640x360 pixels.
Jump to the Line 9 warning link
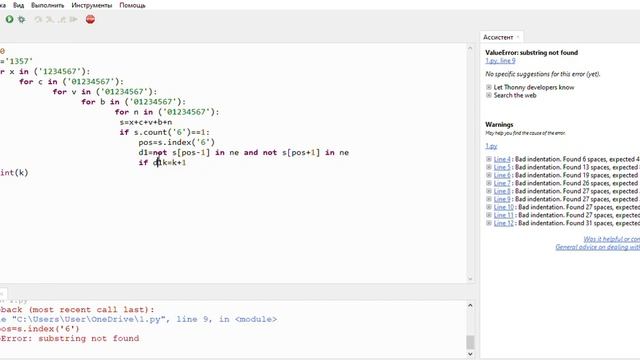tap(502, 199)
